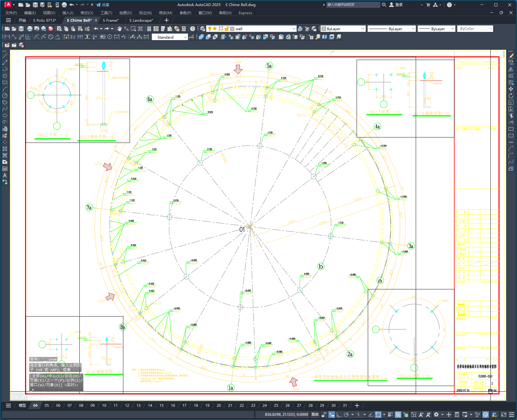Open the 格式(O) menu
Screen dimensions: 517x420
pos(87,13)
